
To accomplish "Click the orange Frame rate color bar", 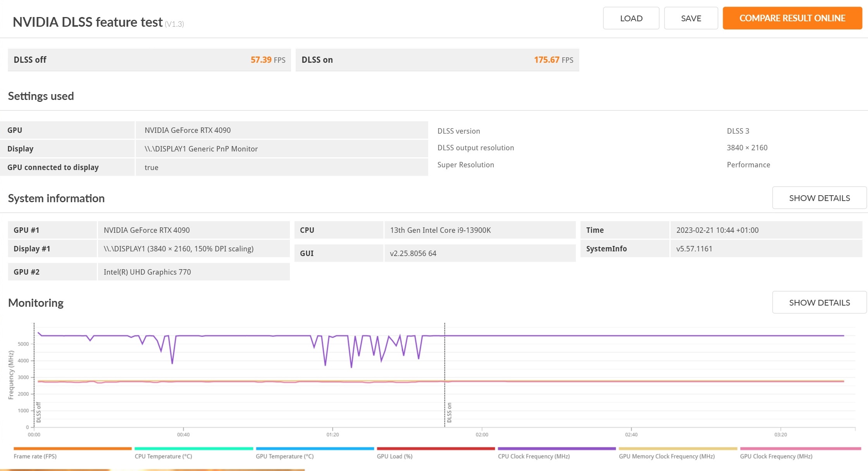I will (x=72, y=449).
